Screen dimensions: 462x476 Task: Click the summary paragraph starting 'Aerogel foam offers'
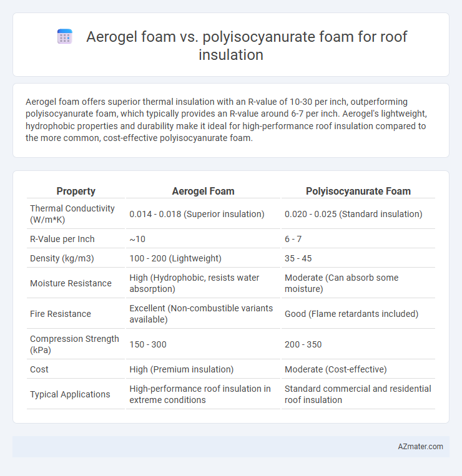226,120
